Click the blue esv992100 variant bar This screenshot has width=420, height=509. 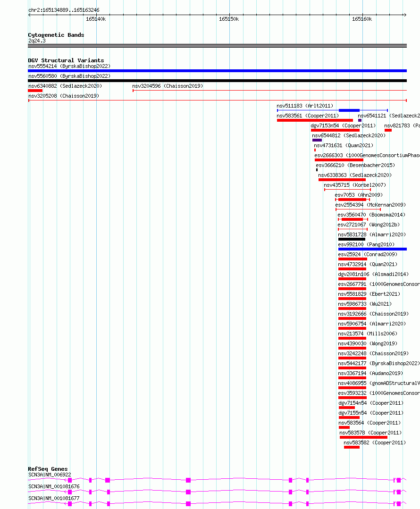pyautogui.click(x=373, y=249)
